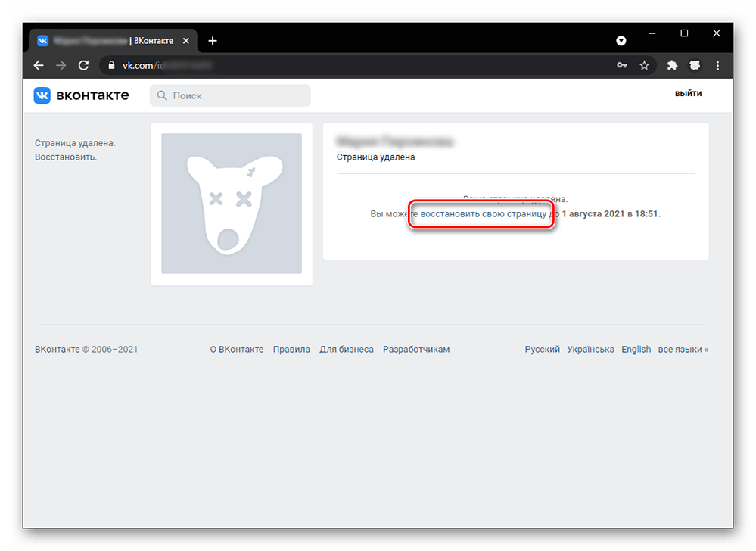Minimize the browser window
This screenshot has width=756, height=551.
[652, 33]
